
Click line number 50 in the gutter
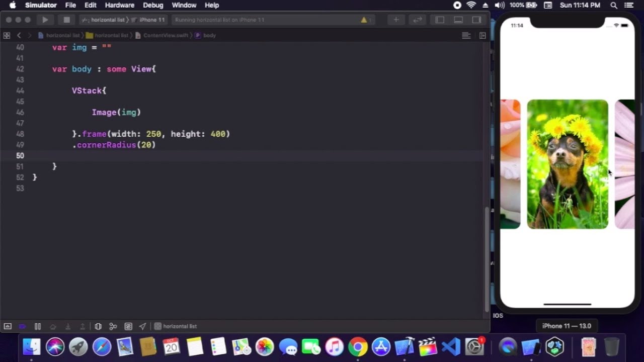20,156
